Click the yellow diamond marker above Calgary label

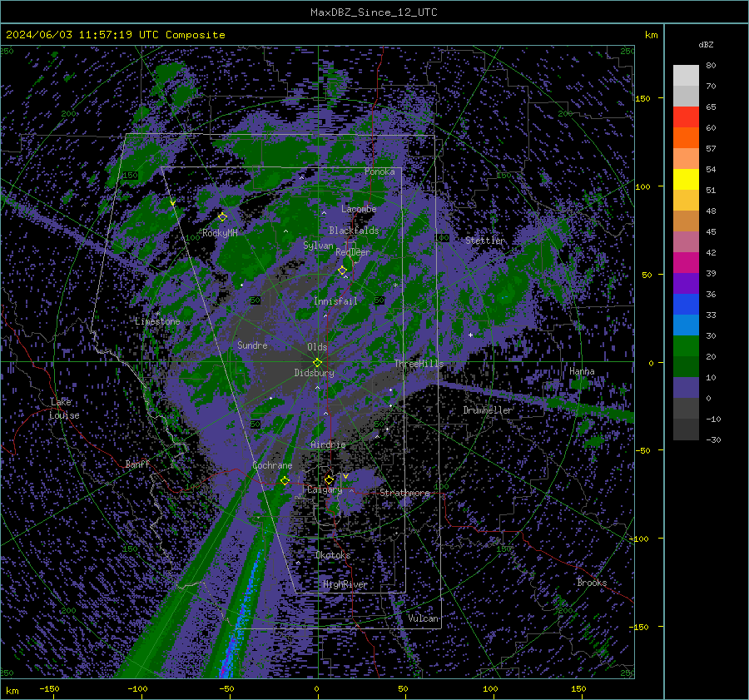329,479
